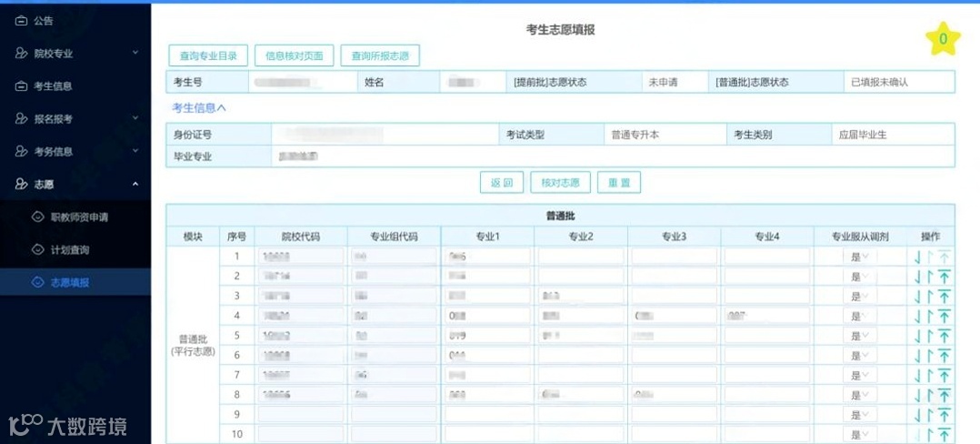Click 院校代码 input field in row 9
980x444 pixels.
click(301, 415)
